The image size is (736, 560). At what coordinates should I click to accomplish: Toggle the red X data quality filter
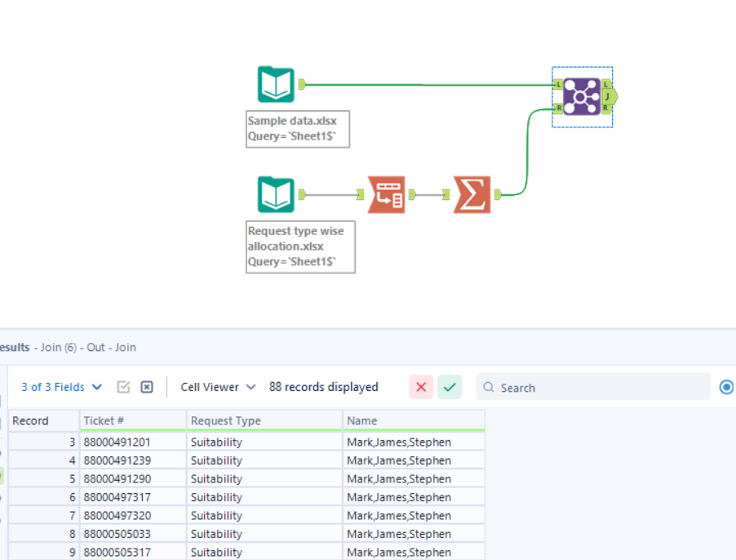pos(421,387)
